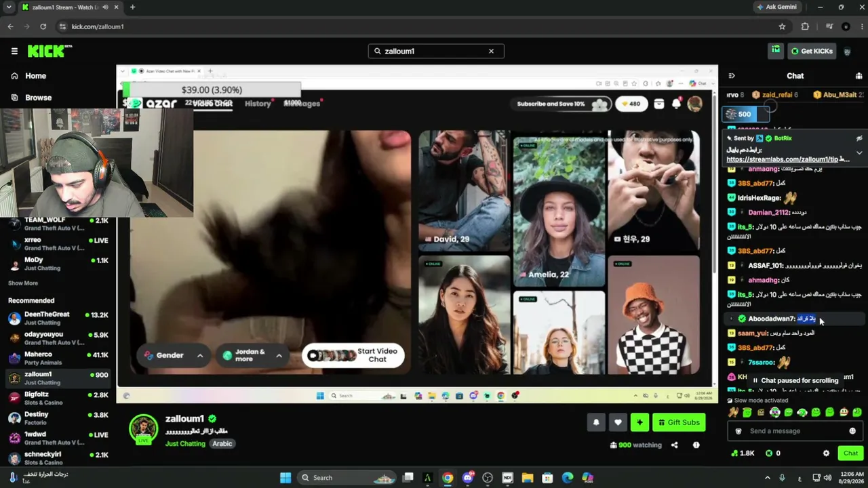Clear the zalloum1 search query
The width and height of the screenshot is (868, 488).
tap(491, 51)
